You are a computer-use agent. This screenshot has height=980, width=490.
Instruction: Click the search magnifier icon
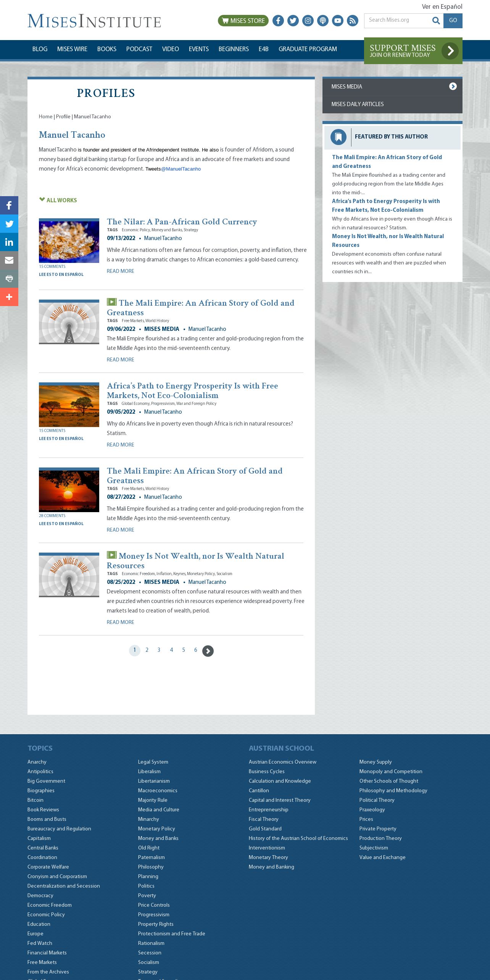coord(436,21)
